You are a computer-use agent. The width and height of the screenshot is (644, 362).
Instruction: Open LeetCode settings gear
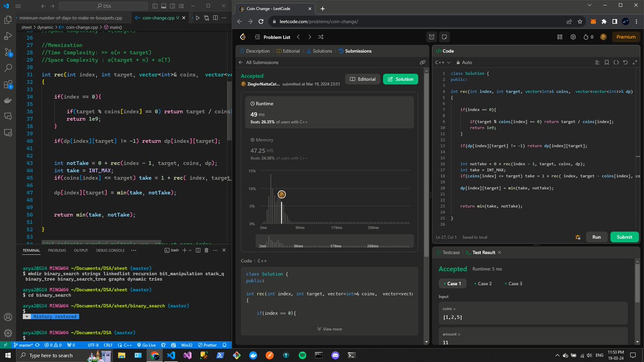click(x=573, y=37)
